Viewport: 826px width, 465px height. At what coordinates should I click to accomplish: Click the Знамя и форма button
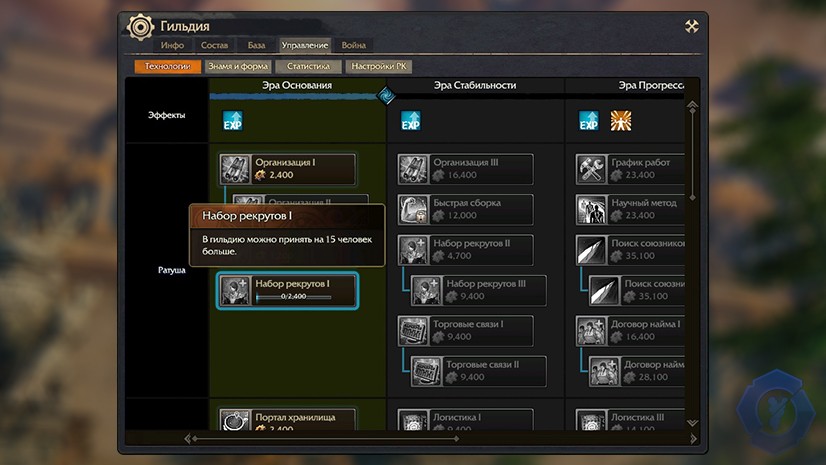coord(238,66)
